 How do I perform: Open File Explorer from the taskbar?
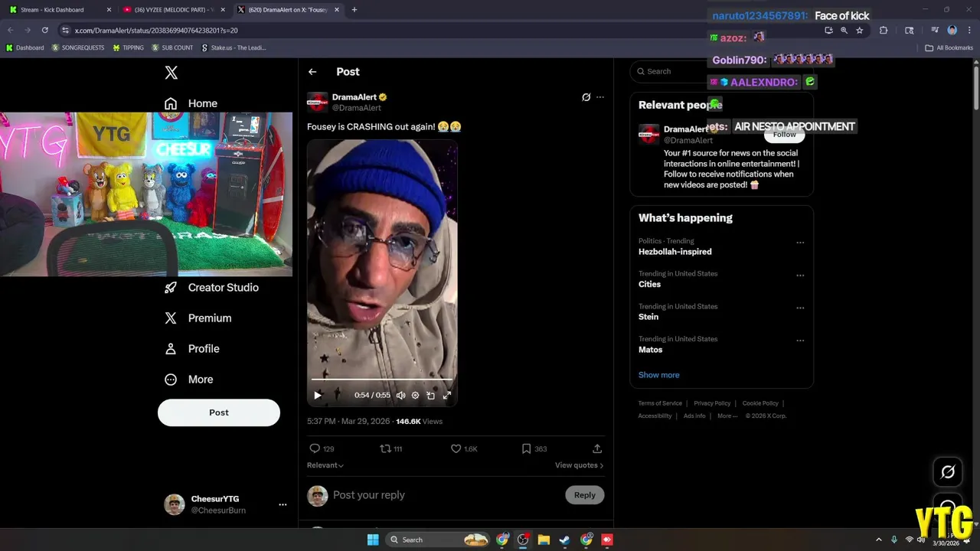click(x=544, y=540)
